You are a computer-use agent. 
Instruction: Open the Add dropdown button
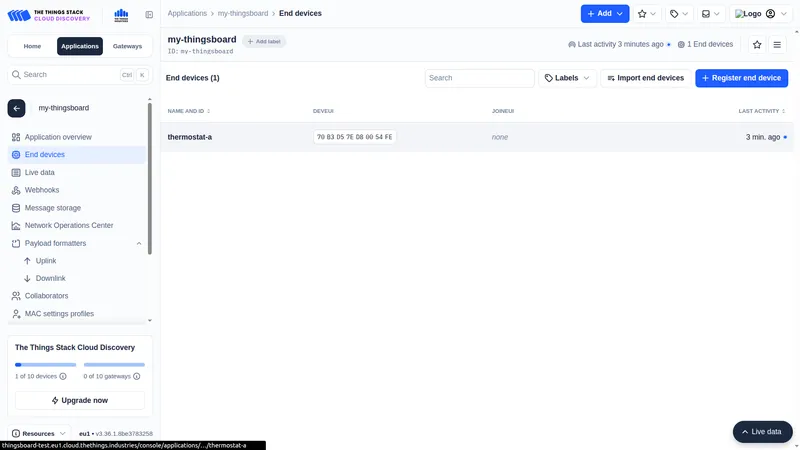605,14
